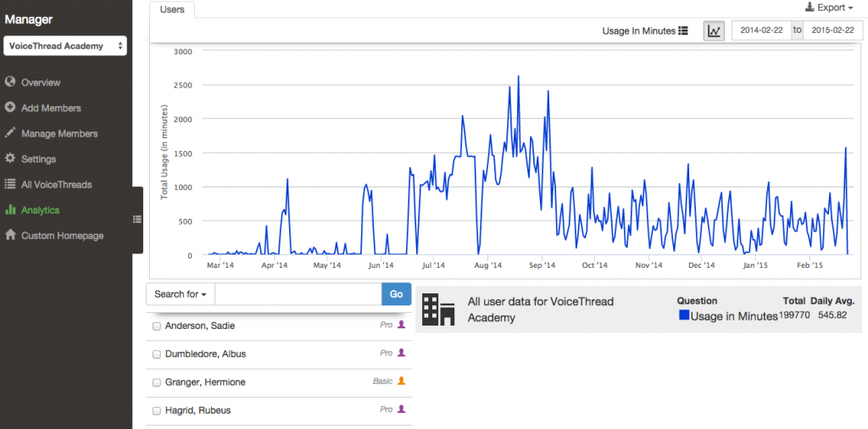The image size is (868, 429).
Task: Open Manage Members
Action: click(59, 133)
